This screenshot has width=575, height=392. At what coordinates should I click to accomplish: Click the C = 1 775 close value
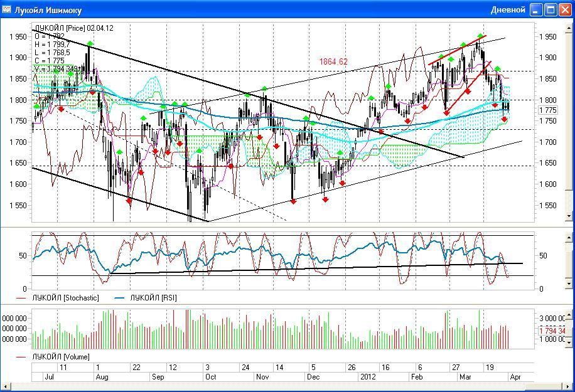(x=50, y=60)
